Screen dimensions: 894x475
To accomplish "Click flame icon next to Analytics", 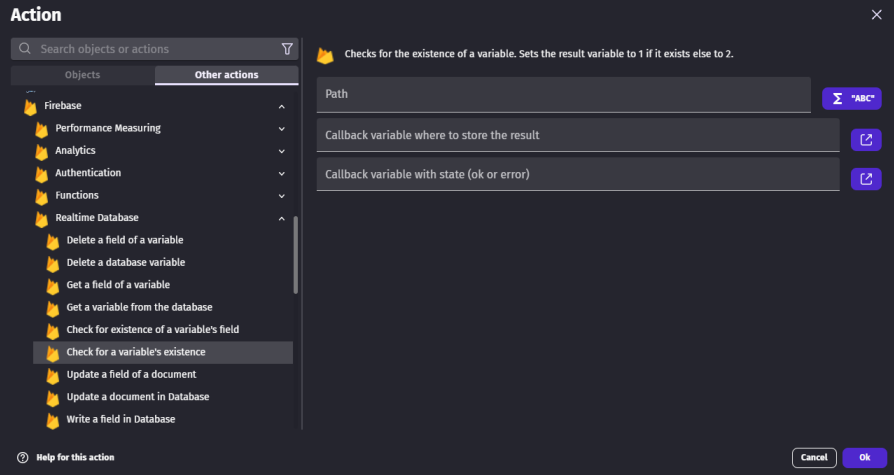I will 42,151.
